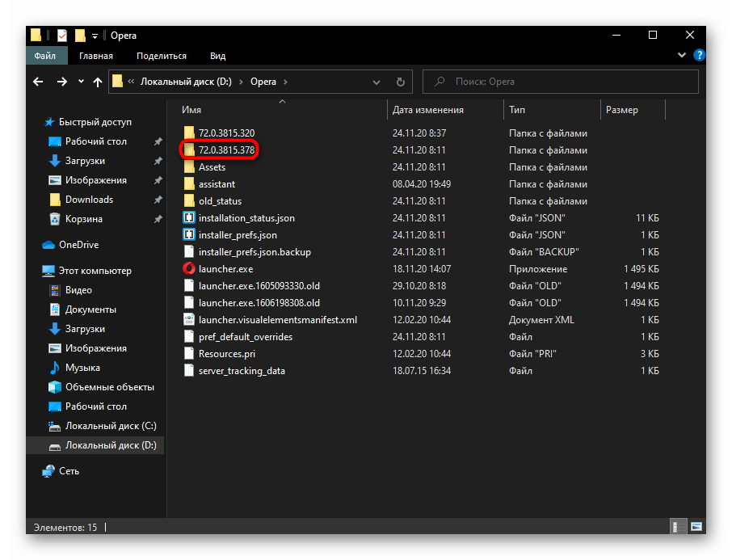This screenshot has height=560, width=732.
Task: Click the Back navigation arrow
Action: tap(38, 82)
